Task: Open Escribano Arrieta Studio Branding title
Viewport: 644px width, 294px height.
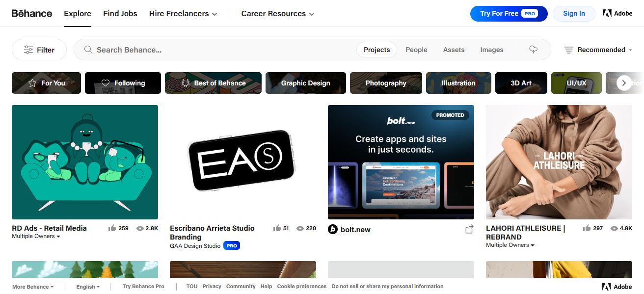Action: [x=212, y=233]
